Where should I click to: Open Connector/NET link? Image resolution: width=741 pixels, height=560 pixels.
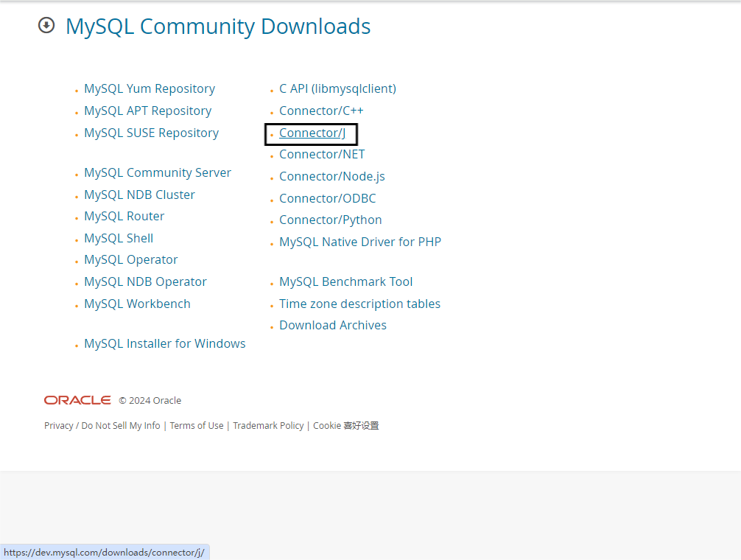323,155
